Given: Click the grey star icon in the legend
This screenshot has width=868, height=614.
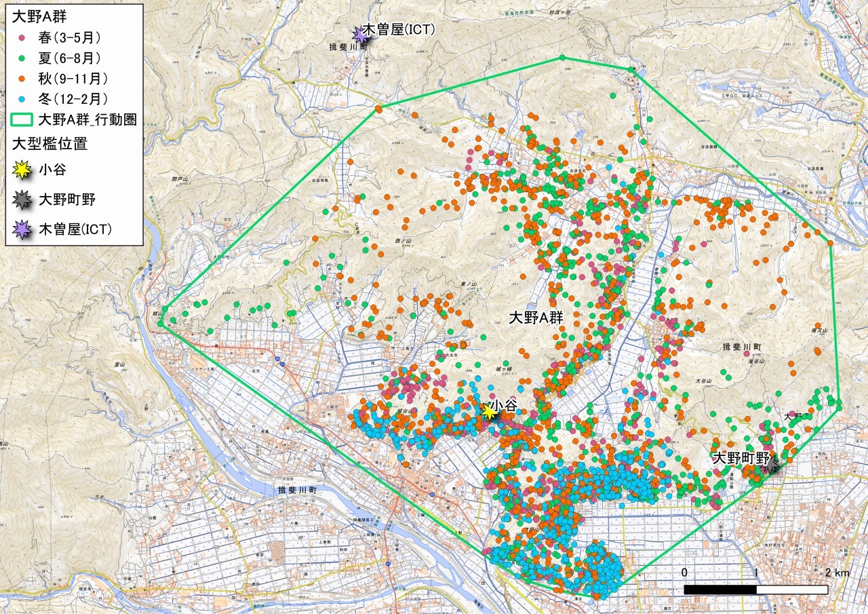Looking at the screenshot, I should [x=22, y=199].
